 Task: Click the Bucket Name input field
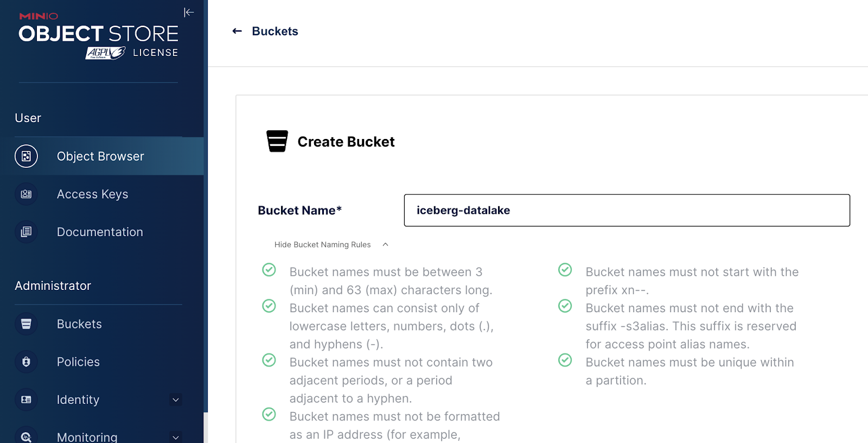point(627,210)
